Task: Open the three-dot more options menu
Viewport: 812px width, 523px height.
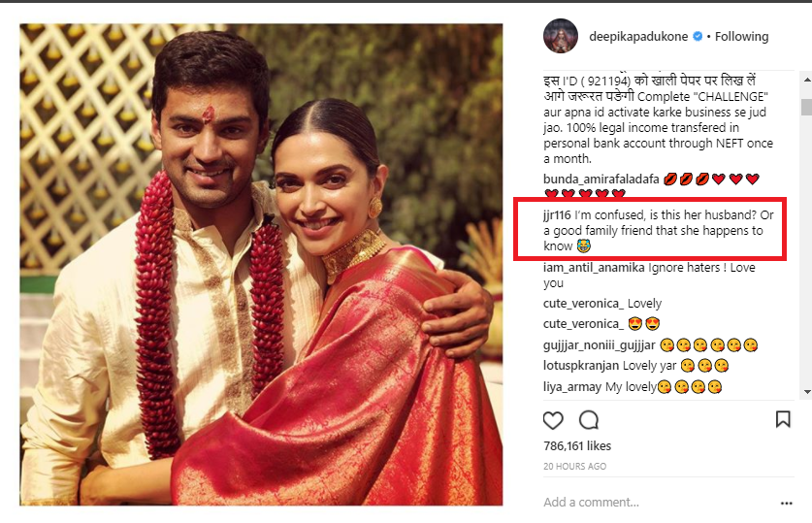Action: pyautogui.click(x=786, y=503)
